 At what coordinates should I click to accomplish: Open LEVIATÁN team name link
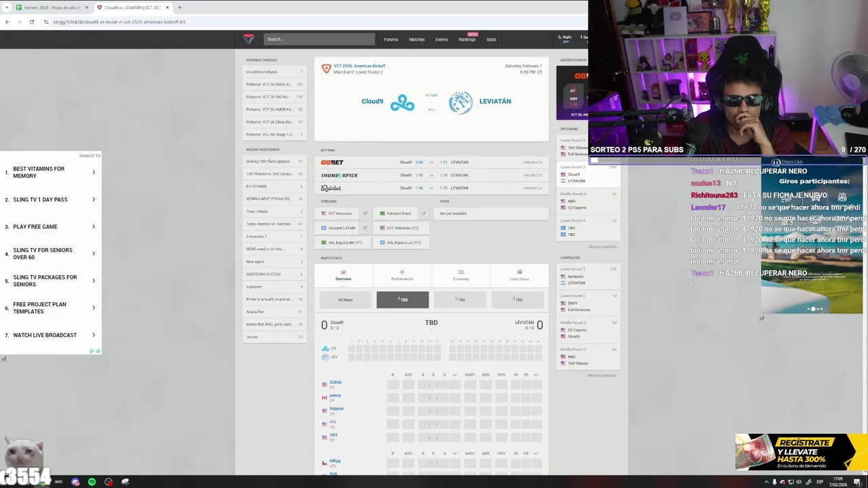[x=495, y=101]
